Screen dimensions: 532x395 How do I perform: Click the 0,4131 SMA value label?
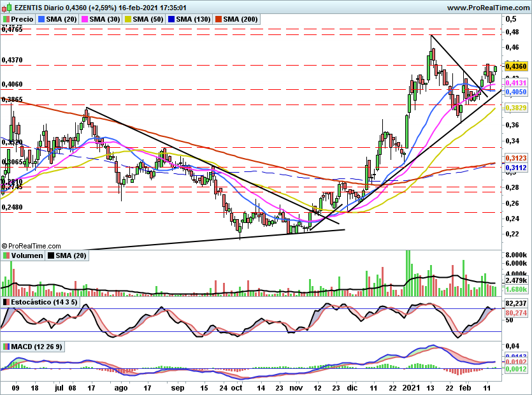point(515,83)
